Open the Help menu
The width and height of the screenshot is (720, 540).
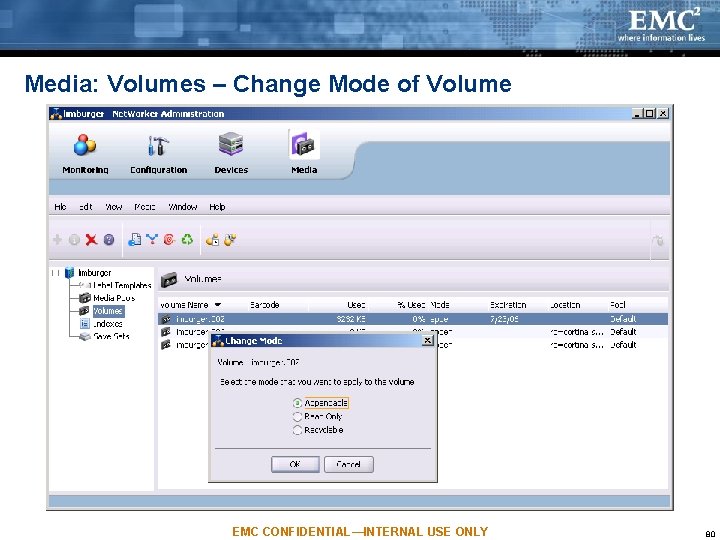(217, 207)
